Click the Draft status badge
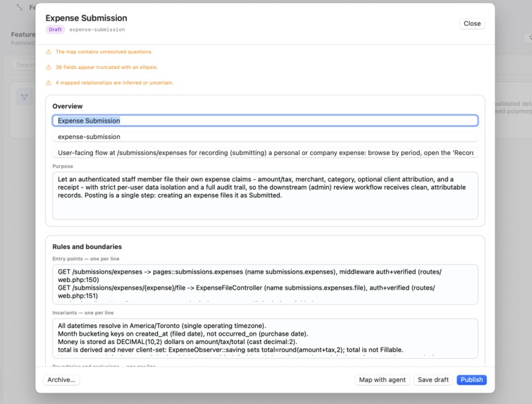532x404 pixels. pos(55,30)
